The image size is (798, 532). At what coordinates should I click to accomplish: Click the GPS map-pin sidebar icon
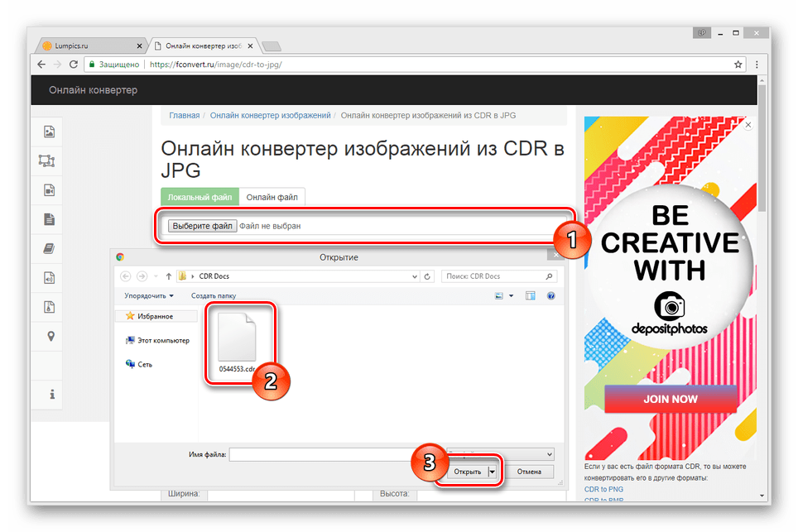pyautogui.click(x=49, y=337)
